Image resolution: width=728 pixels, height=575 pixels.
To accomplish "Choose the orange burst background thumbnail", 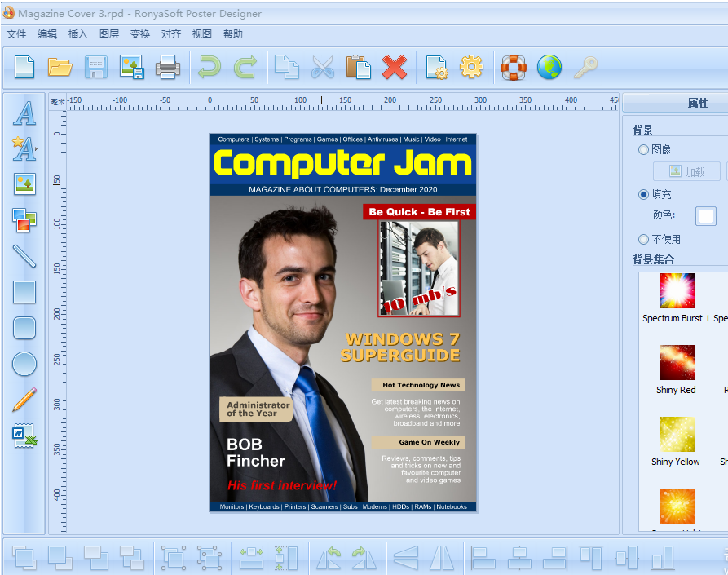I will (x=677, y=506).
